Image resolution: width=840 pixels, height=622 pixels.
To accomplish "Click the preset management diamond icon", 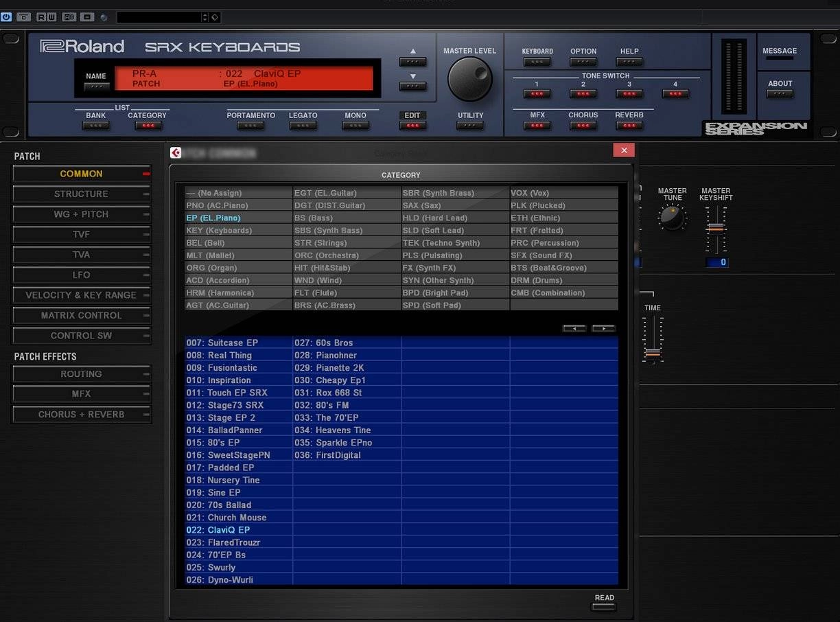I will 214,16.
